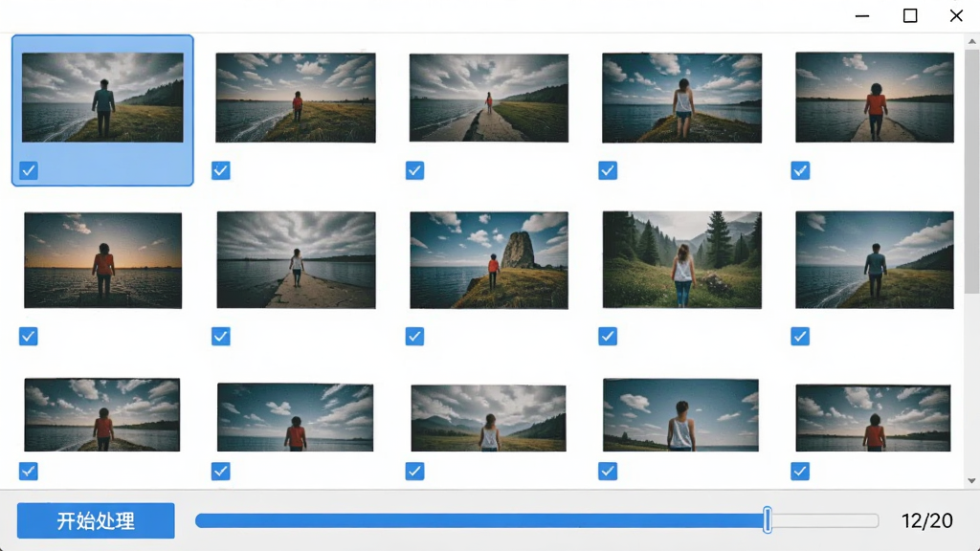Uncheck the checkbox in the highlighted photo card
980x551 pixels.
29,170
